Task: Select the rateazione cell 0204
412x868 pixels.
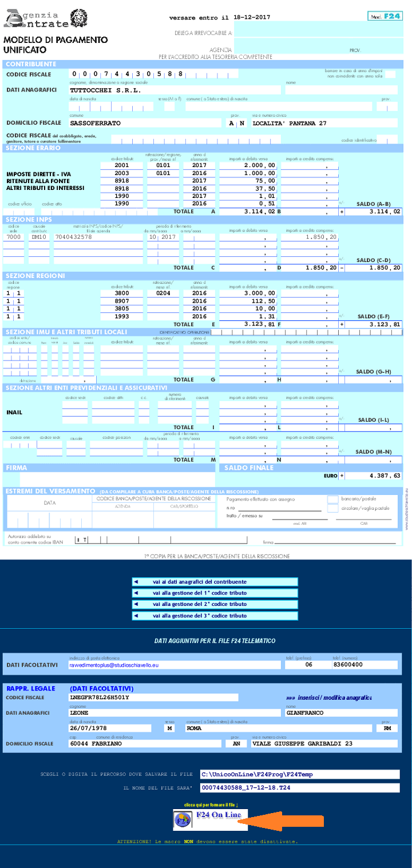Action: point(164,293)
